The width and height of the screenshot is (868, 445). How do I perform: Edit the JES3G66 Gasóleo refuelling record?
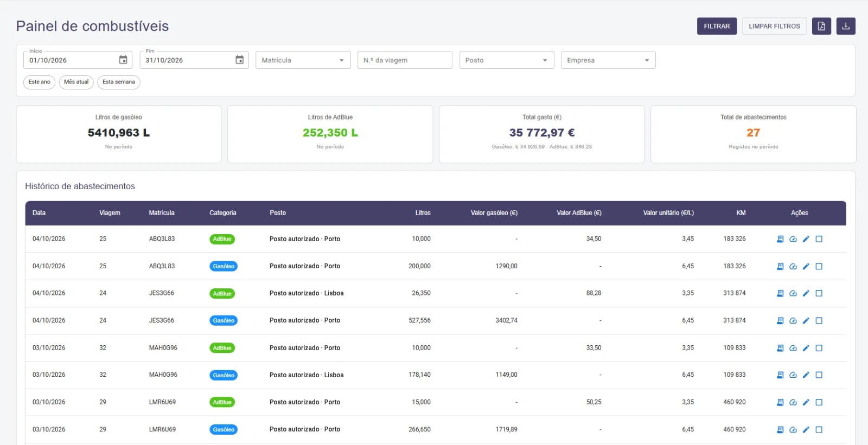pos(806,321)
